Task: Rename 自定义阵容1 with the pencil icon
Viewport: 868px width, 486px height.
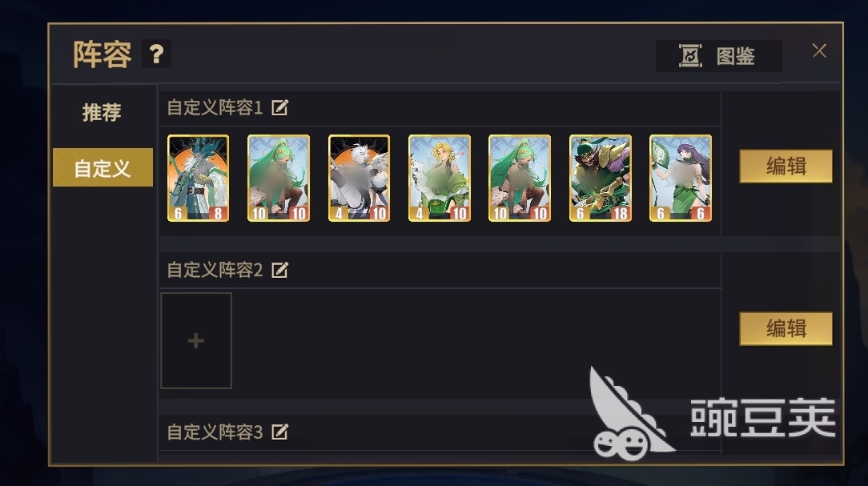Action: 280,107
